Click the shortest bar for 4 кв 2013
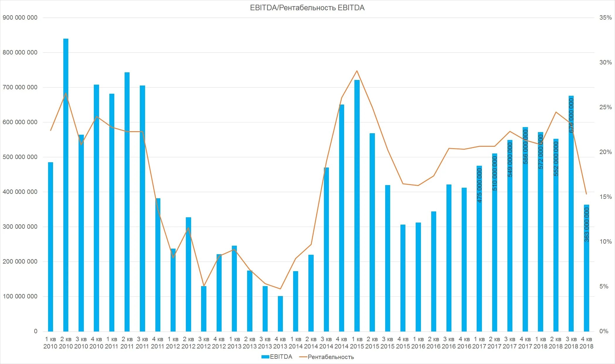Image resolution: width=615 pixels, height=364 pixels. (280, 313)
